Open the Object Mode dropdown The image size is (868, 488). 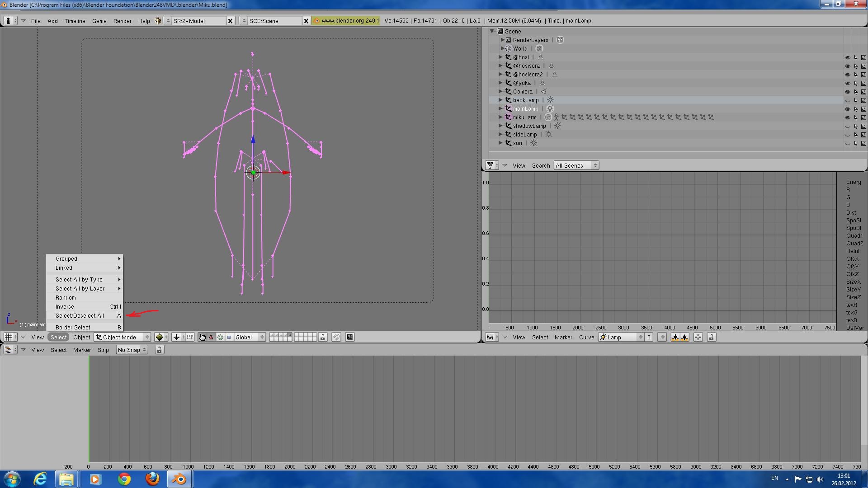point(123,337)
